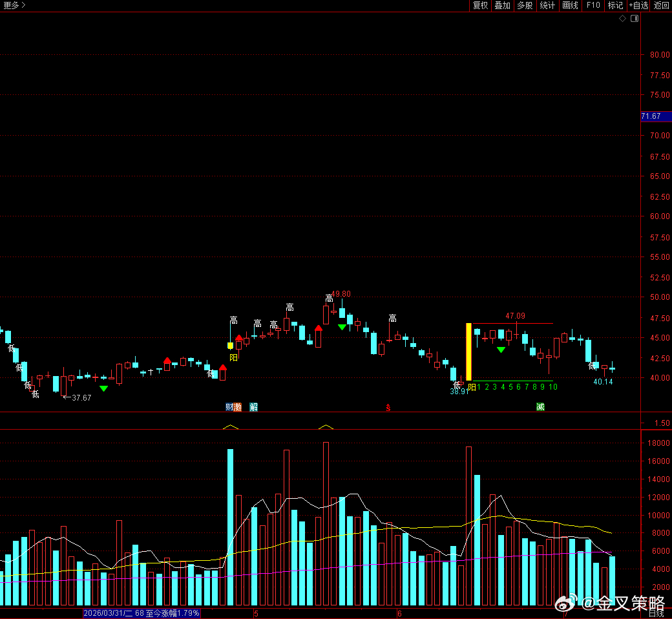Click green down arrow below 49.80 peak
Viewport: 672px width, 619px height.
point(342,328)
